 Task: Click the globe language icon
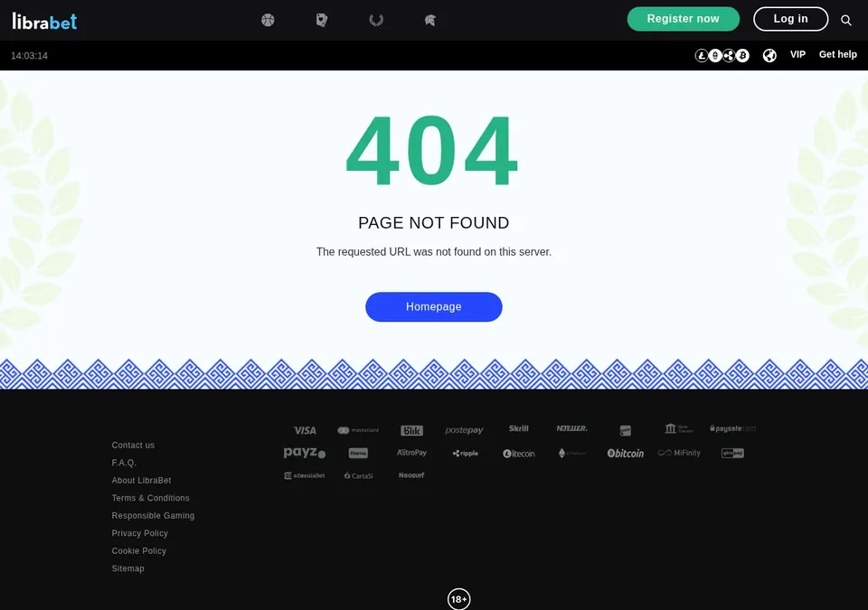pyautogui.click(x=769, y=55)
